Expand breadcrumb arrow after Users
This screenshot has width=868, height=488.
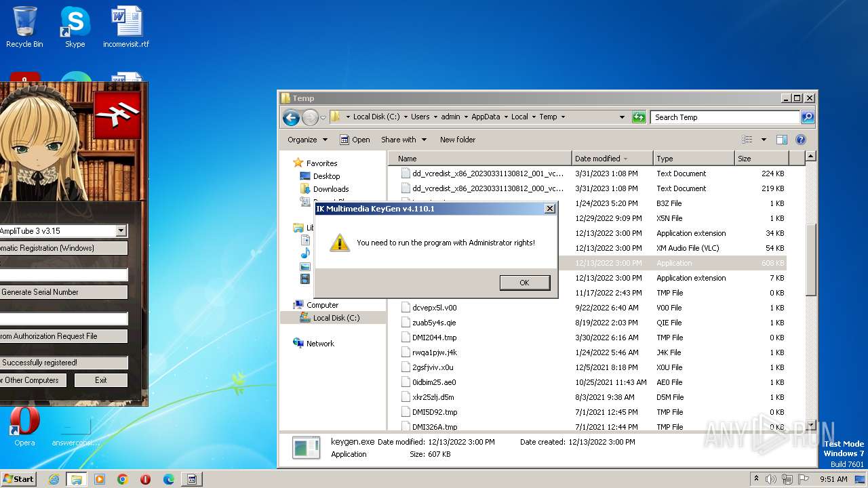[435, 117]
